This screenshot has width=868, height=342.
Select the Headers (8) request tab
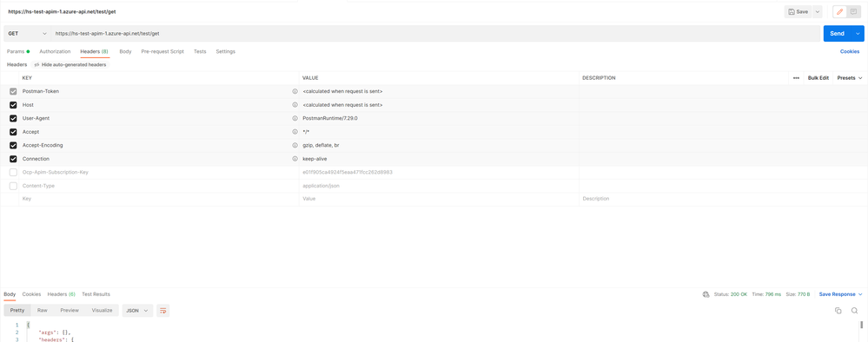click(94, 51)
